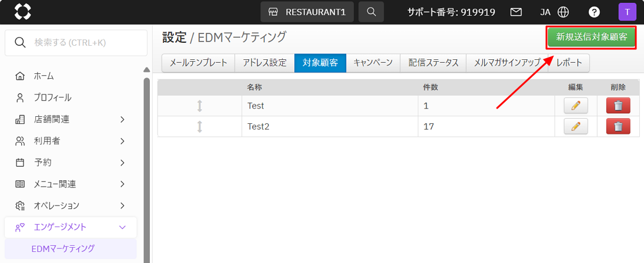This screenshot has width=644, height=263.
Task: Click the app logo in top-left corner
Action: pyautogui.click(x=22, y=12)
